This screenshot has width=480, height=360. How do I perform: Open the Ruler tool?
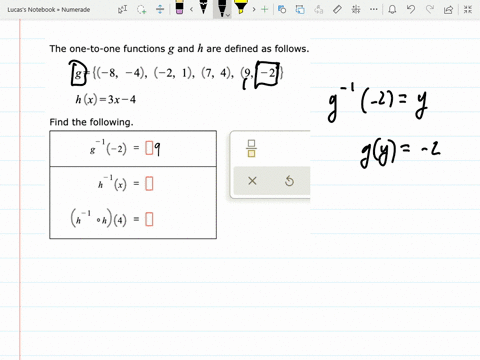click(x=337, y=9)
